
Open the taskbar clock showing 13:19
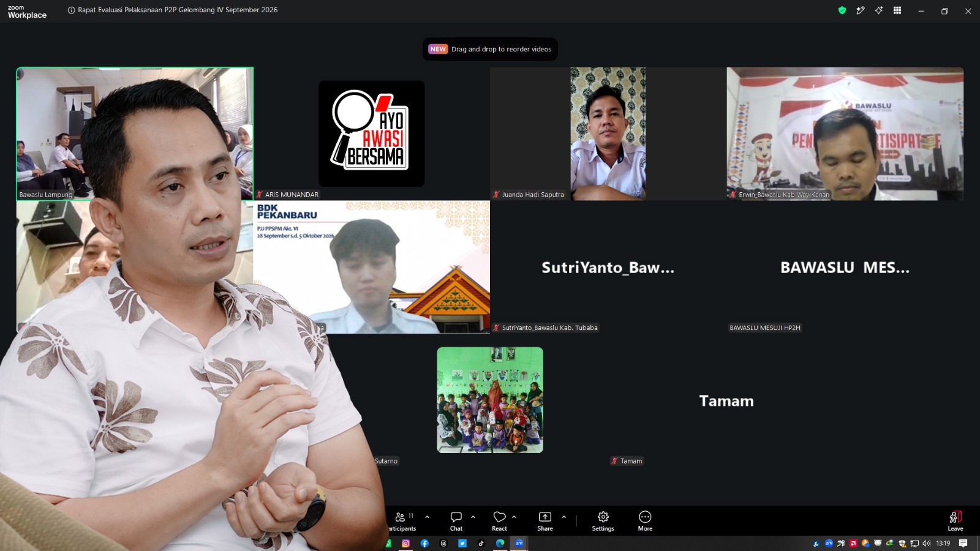coord(943,543)
